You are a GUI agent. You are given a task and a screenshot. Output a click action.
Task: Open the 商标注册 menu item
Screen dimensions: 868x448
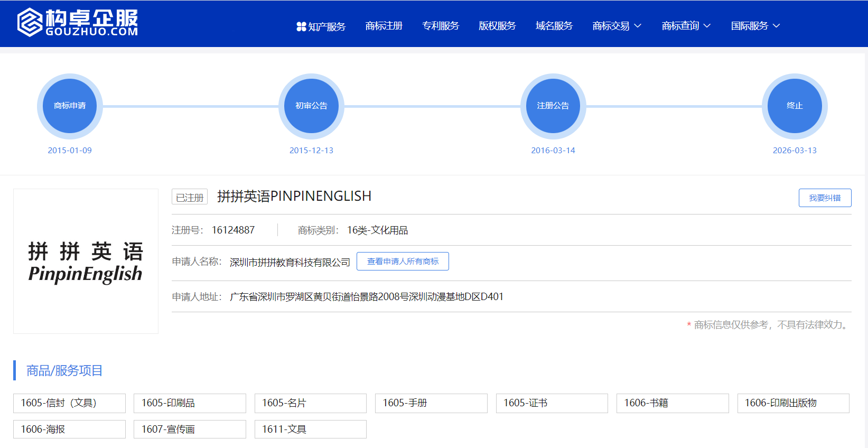click(384, 26)
